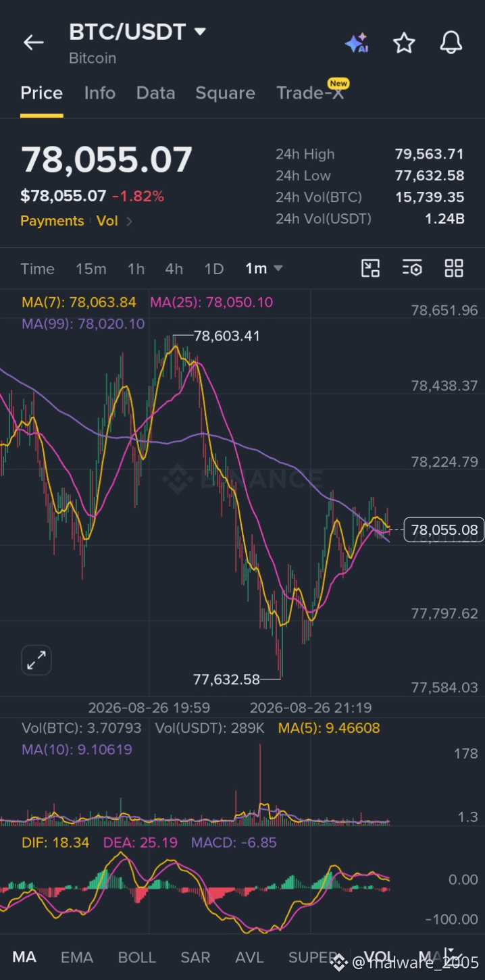Viewport: 485px width, 980px height.
Task: Toggle the MA indicator
Action: (x=24, y=957)
